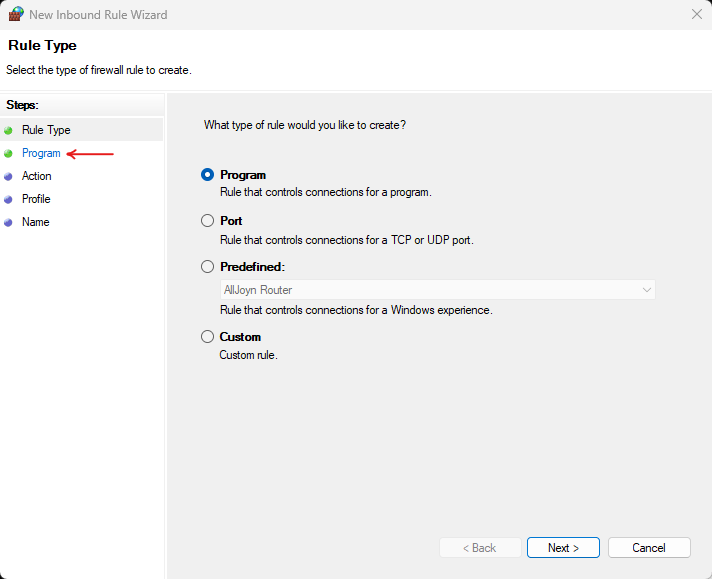The height and width of the screenshot is (579, 712).
Task: Click the purple bullet beside Action step
Action: [8, 177]
